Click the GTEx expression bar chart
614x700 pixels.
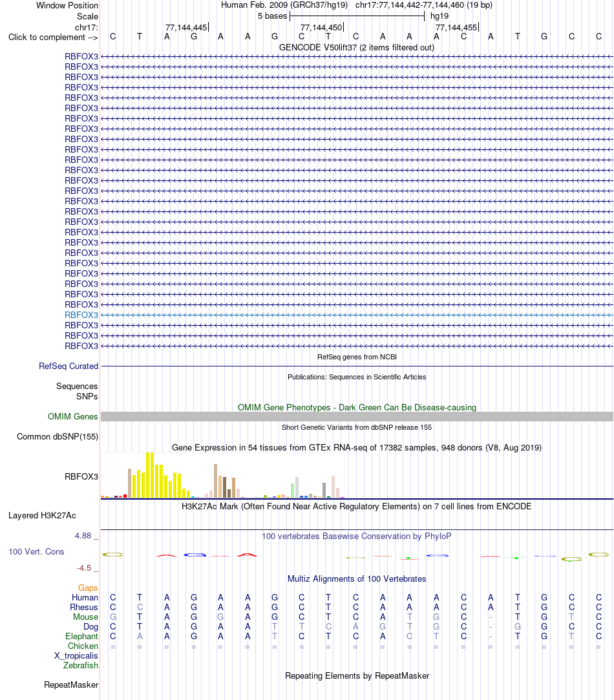pyautogui.click(x=223, y=476)
